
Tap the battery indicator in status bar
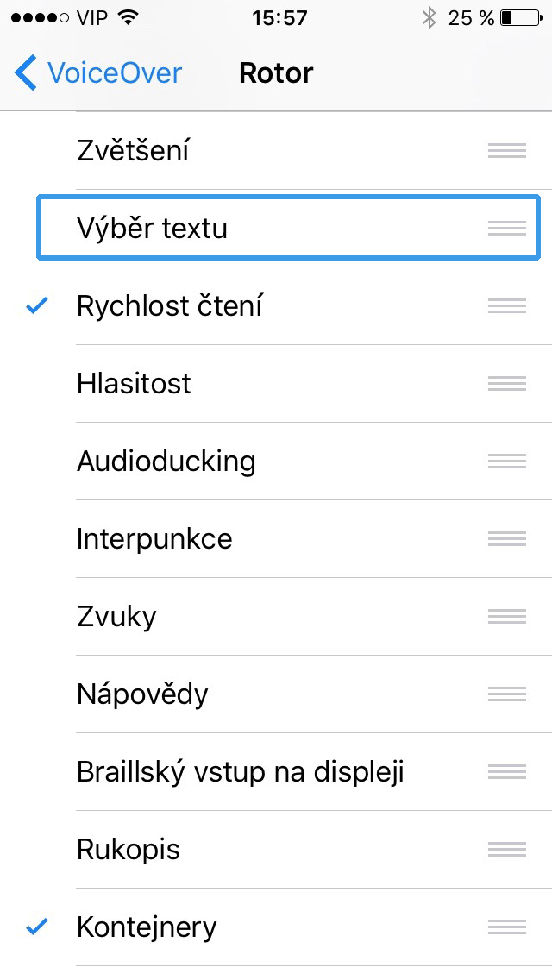click(x=517, y=17)
